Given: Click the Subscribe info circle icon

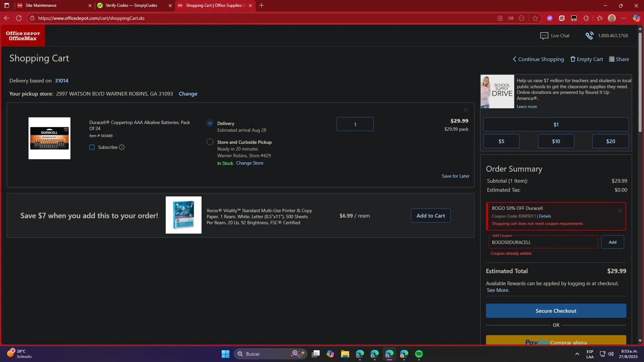Looking at the screenshot, I should point(122,147).
